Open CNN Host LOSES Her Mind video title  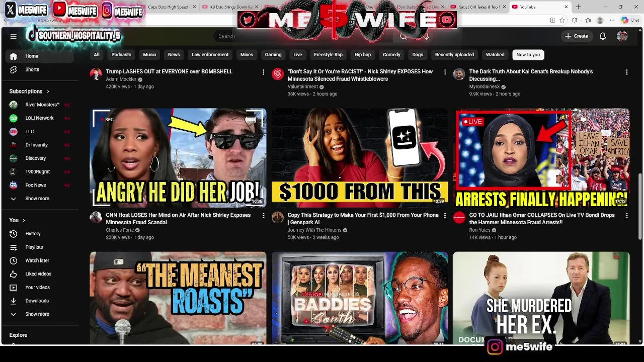[178, 219]
